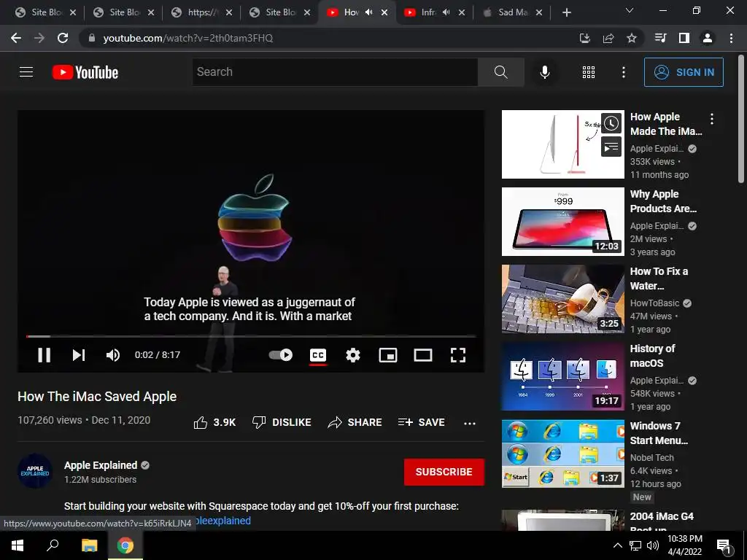The image size is (747, 560).
Task: Save video to a playlist
Action: pyautogui.click(x=422, y=422)
